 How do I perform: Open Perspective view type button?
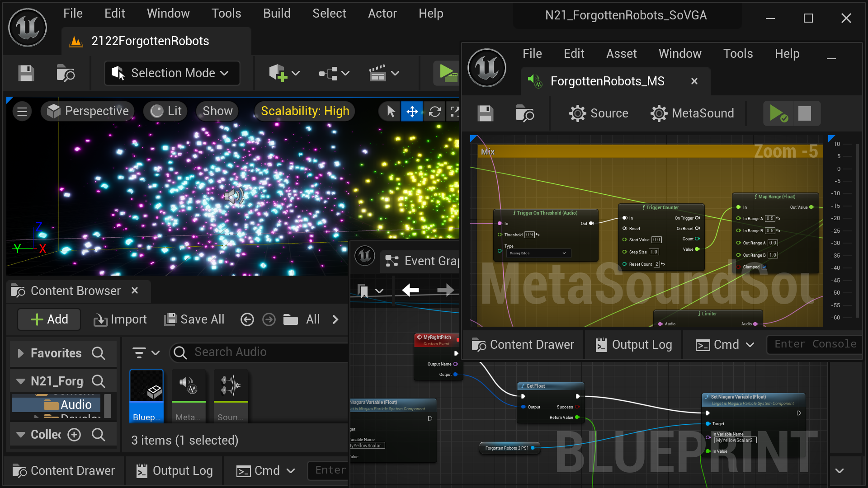(88, 111)
